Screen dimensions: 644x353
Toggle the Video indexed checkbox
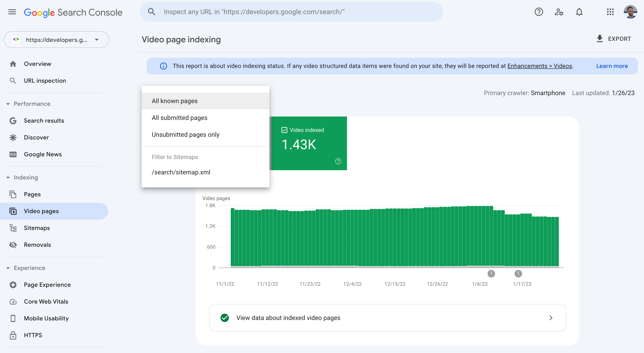pyautogui.click(x=284, y=130)
